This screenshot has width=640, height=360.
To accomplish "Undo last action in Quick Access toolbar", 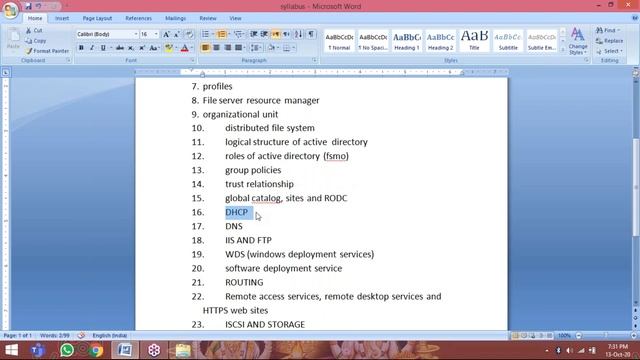I will (x=38, y=6).
